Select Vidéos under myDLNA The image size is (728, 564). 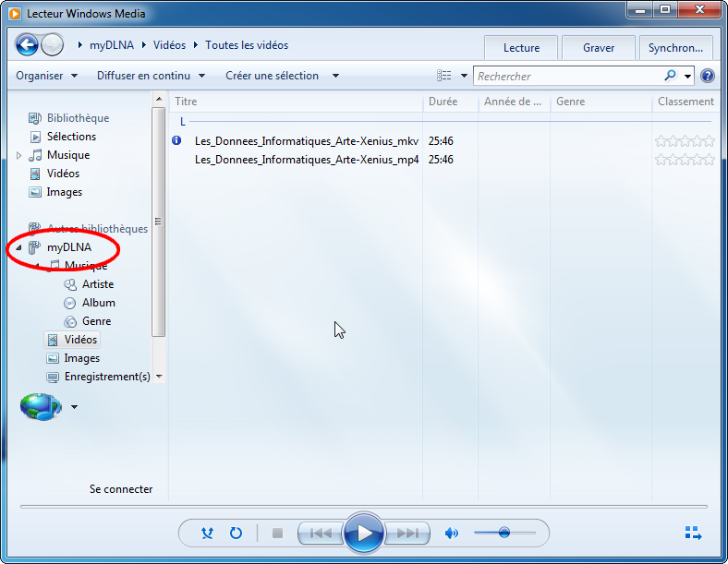(72, 340)
